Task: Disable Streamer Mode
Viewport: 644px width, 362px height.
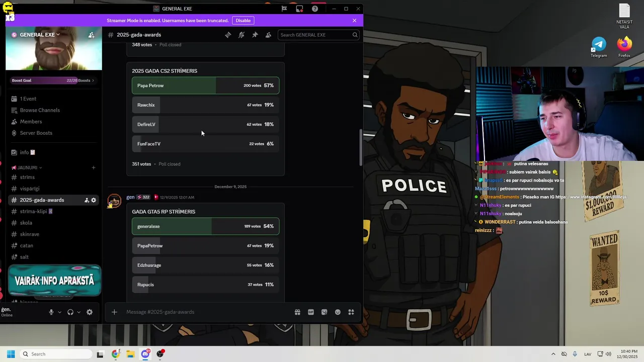Action: (243, 21)
